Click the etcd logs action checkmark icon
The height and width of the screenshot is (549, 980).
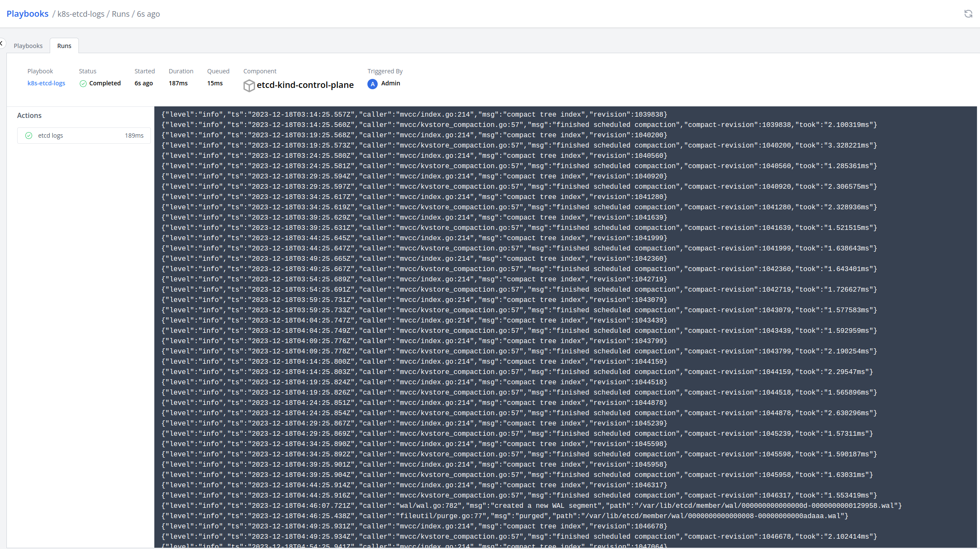coord(27,136)
